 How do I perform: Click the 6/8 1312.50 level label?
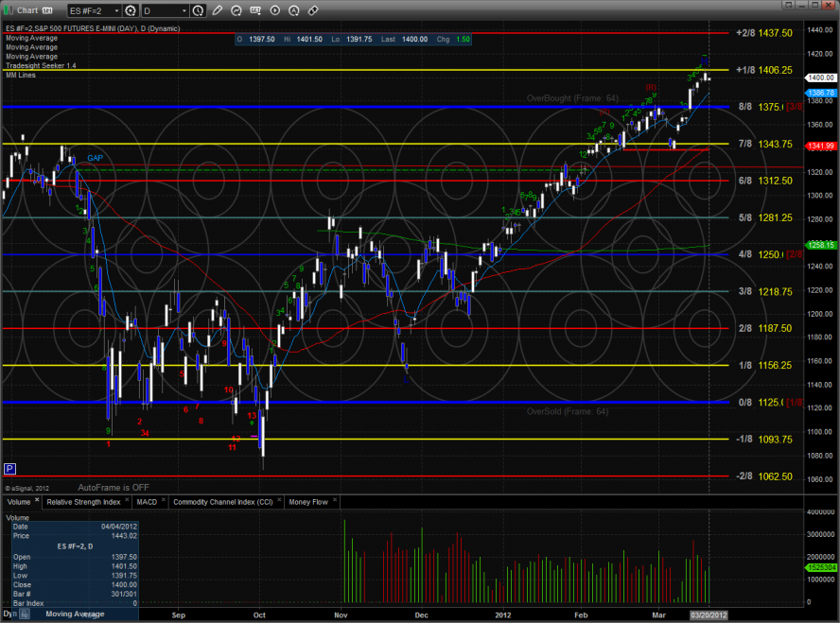pyautogui.click(x=765, y=181)
